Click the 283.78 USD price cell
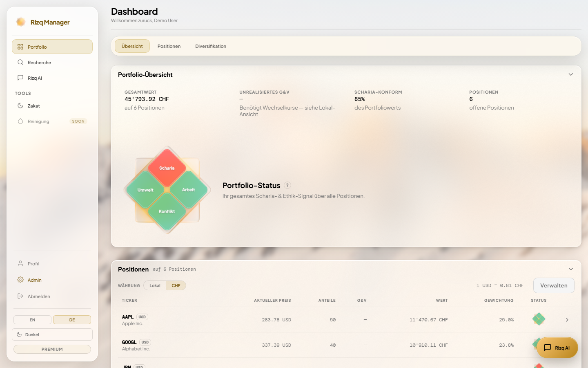 (x=276, y=320)
